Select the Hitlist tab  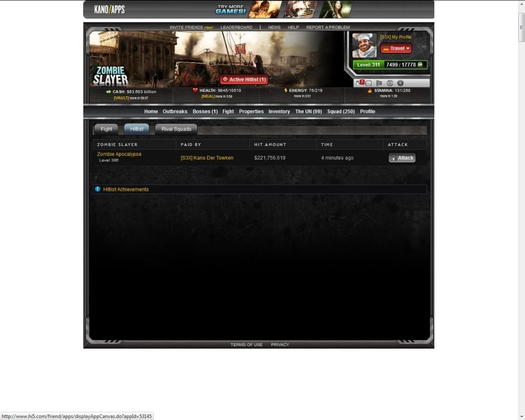[x=136, y=129]
